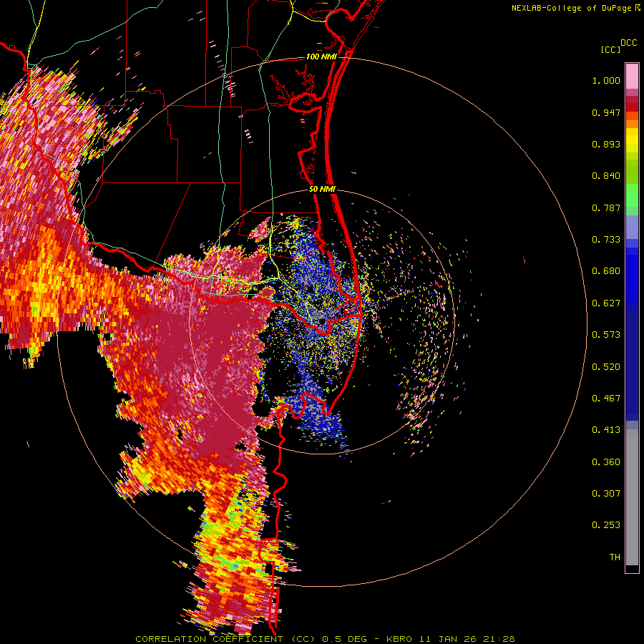Viewport: 644px width, 644px height.
Task: Click the 0.413 color scale value
Action: (606, 430)
